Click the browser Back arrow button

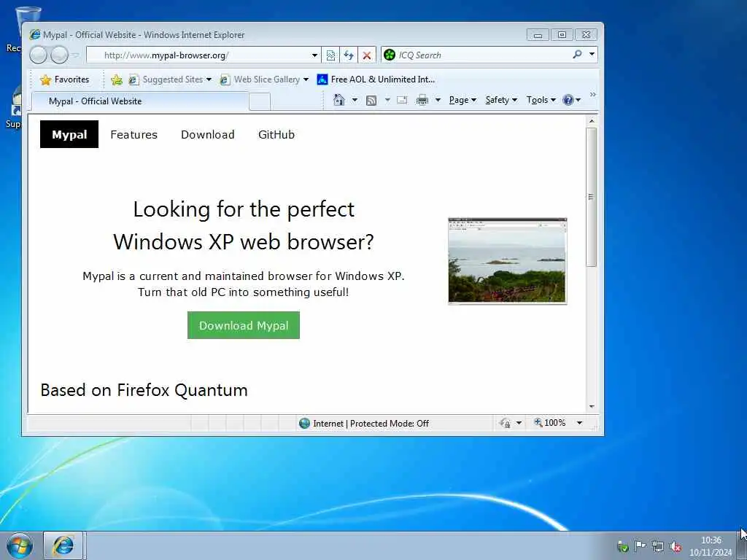click(38, 55)
